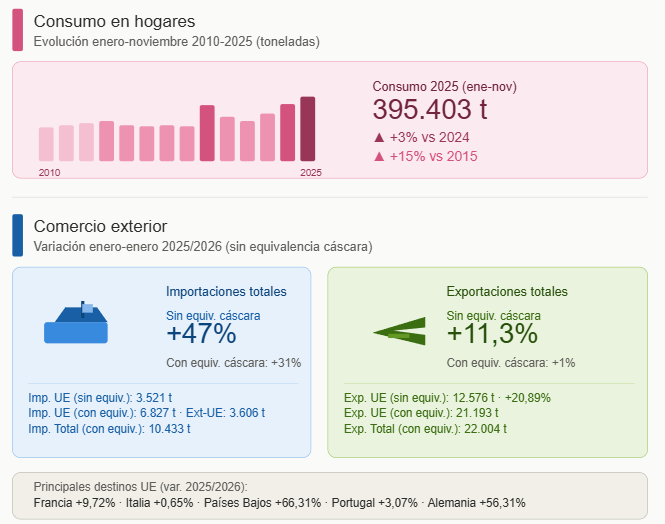Click the blue marker beside Comercio exterior

coord(17,235)
